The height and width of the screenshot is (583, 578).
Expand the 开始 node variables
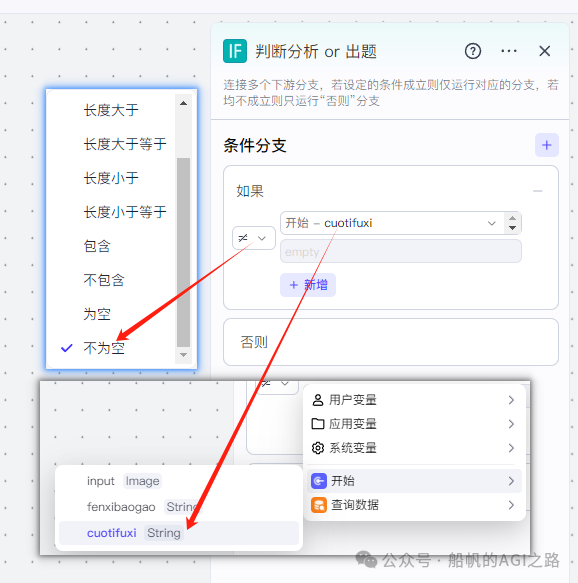[x=414, y=481]
